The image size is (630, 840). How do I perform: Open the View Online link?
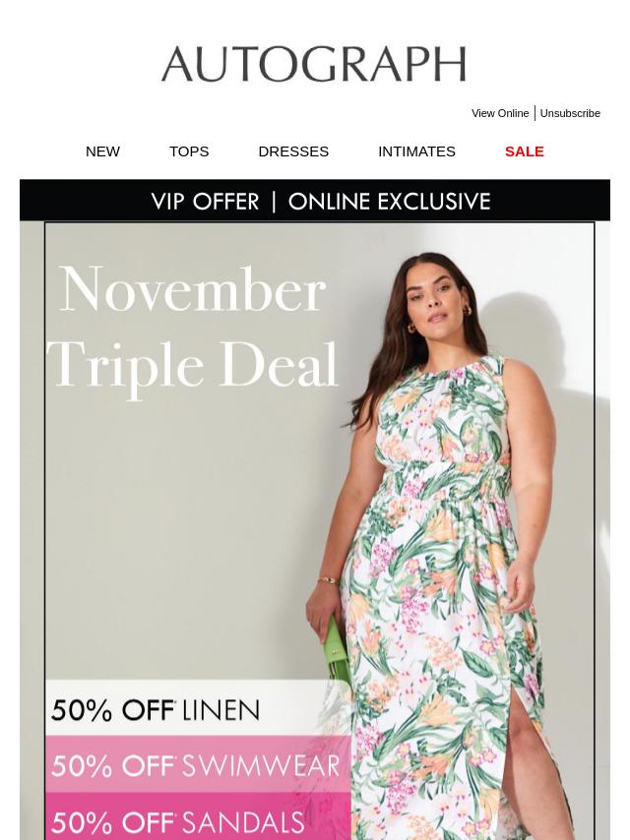500,113
